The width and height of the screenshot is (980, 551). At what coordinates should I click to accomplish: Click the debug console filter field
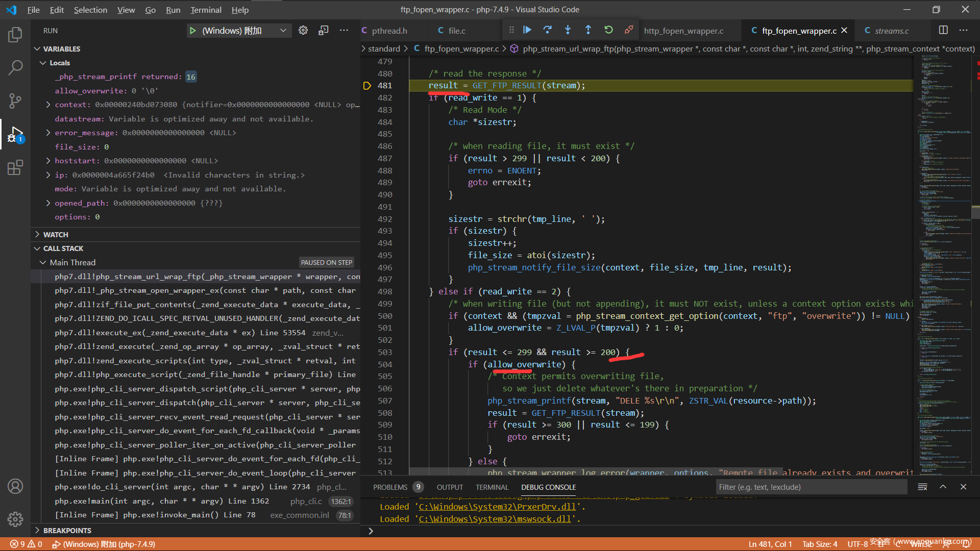[x=811, y=487]
